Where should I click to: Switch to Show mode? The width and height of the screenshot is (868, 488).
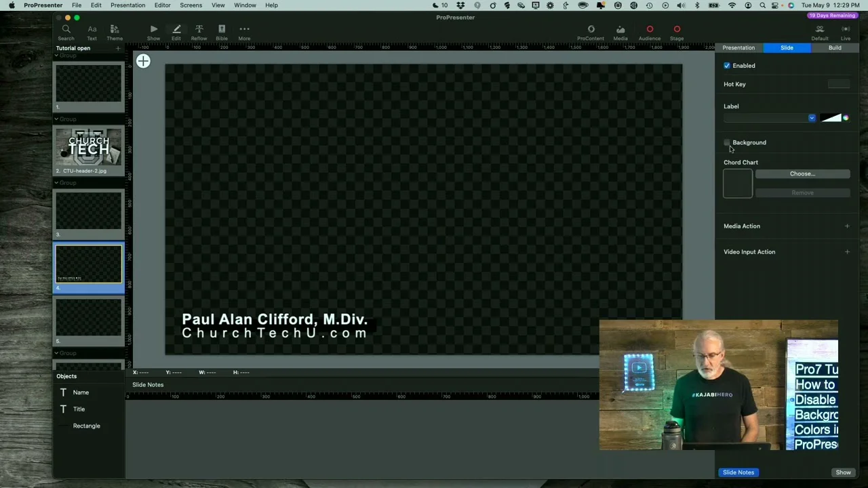(153, 32)
